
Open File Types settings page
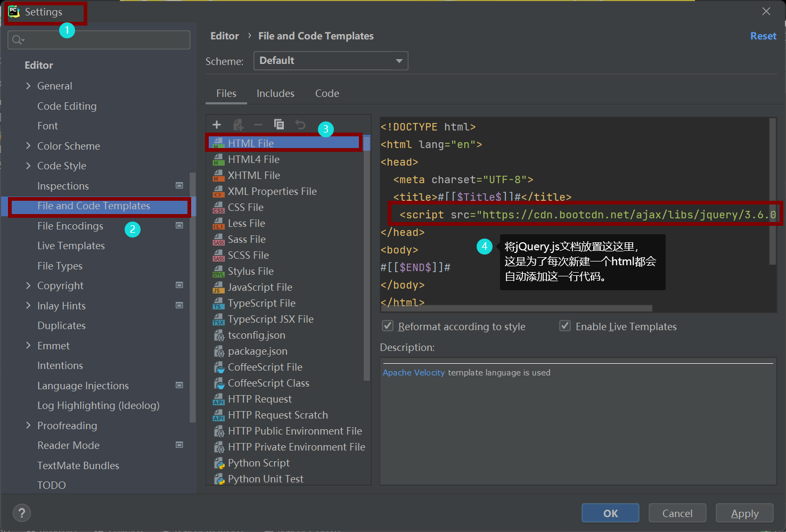(60, 266)
